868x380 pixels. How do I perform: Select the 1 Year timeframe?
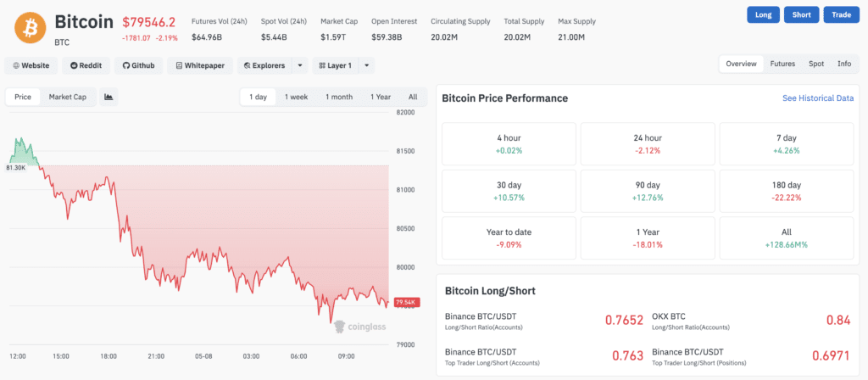pos(381,97)
